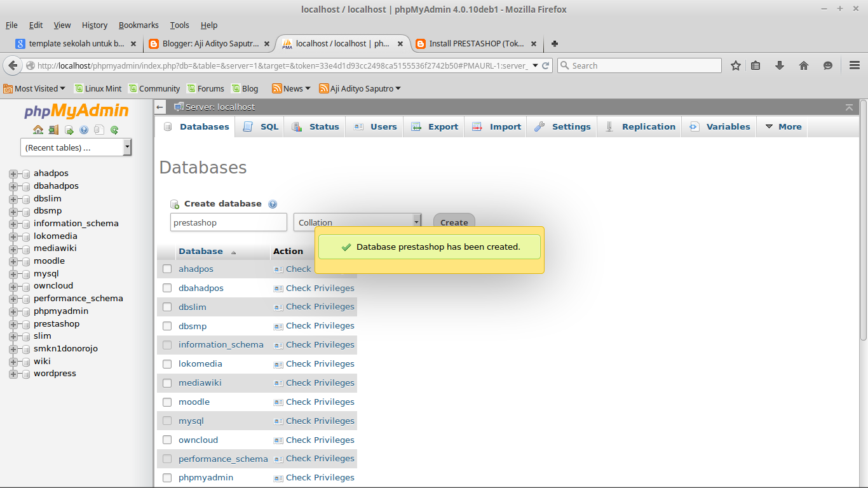The height and width of the screenshot is (488, 868).
Task: Open the Tools menu
Action: click(180, 25)
